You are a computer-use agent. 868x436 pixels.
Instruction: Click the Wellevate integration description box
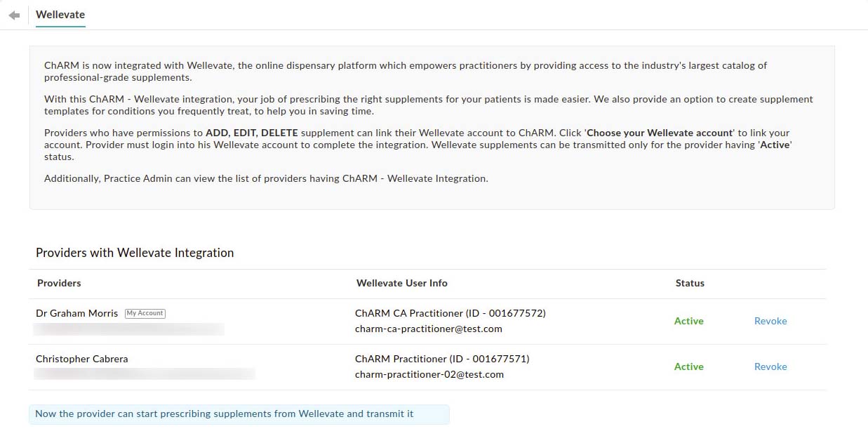tap(432, 126)
